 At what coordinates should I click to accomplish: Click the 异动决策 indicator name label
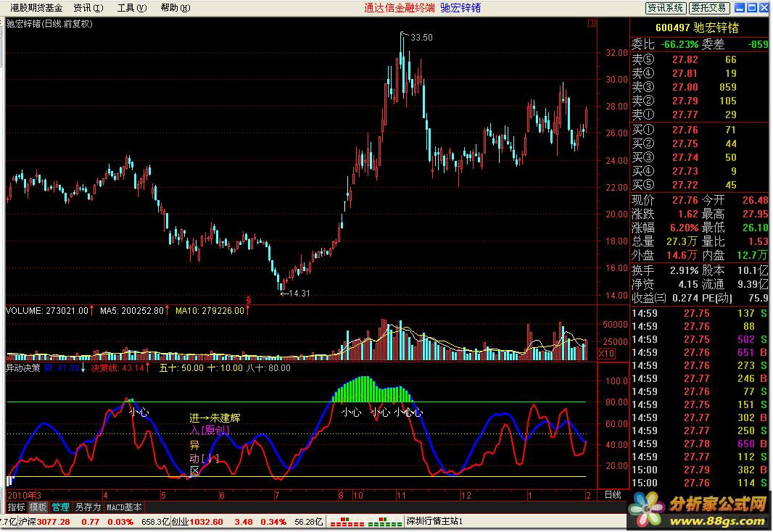click(x=22, y=368)
